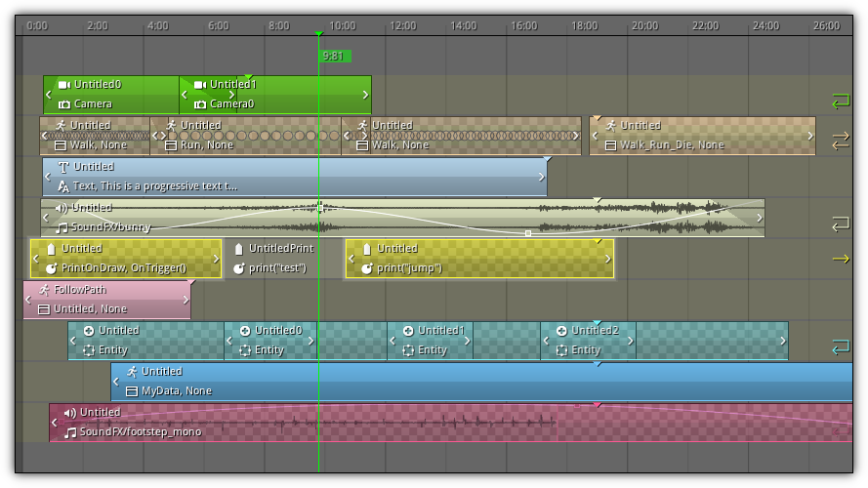
Task: Toggle the loop icon on the SoundFX/bunny track
Action: pos(841,224)
